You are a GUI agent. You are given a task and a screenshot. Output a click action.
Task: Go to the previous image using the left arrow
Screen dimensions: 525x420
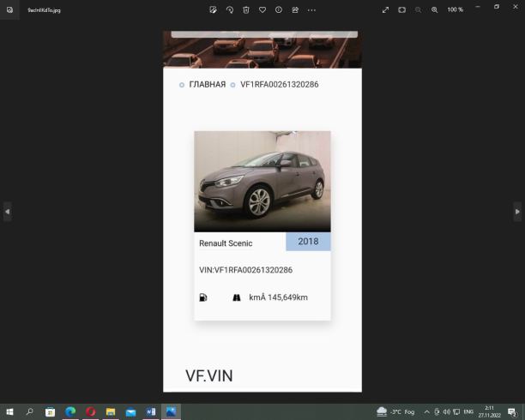(8, 212)
